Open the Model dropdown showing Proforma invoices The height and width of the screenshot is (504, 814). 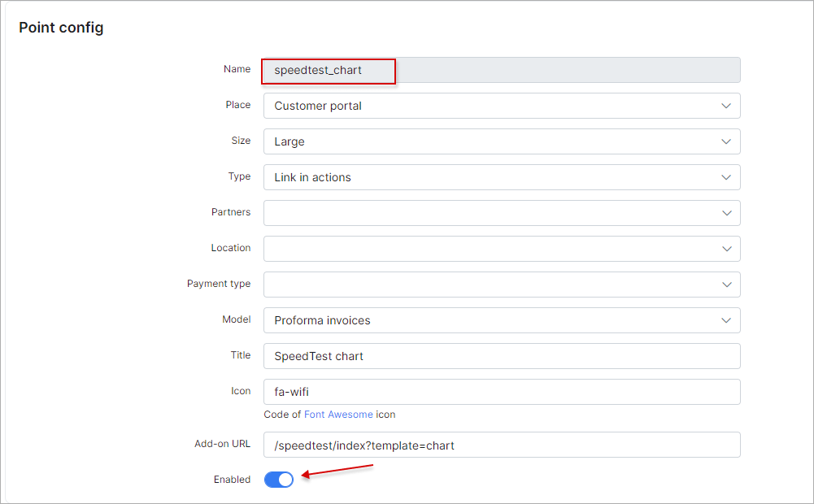tap(502, 321)
